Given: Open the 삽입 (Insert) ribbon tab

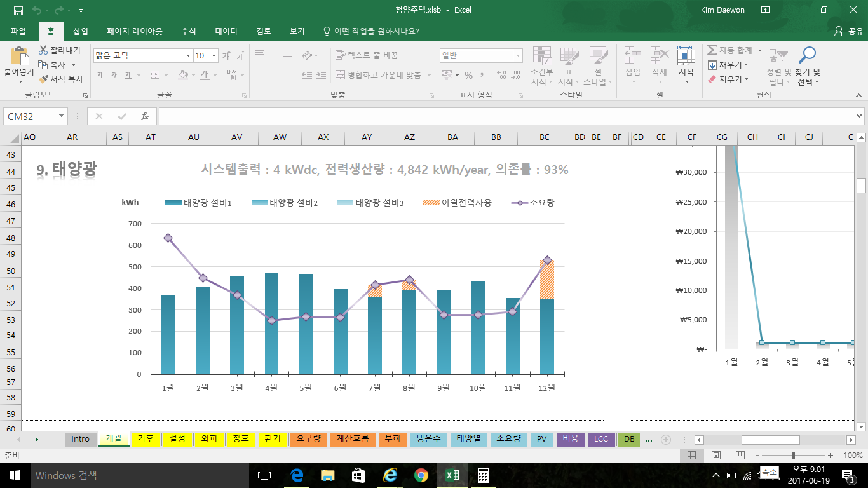Looking at the screenshot, I should pos(81,31).
